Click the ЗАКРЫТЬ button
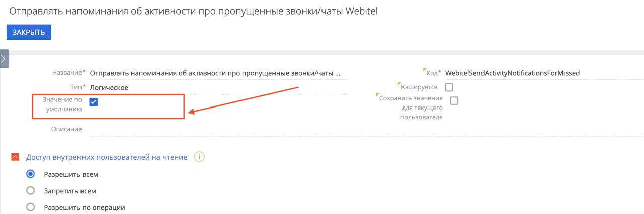644x214 pixels. 29,32
